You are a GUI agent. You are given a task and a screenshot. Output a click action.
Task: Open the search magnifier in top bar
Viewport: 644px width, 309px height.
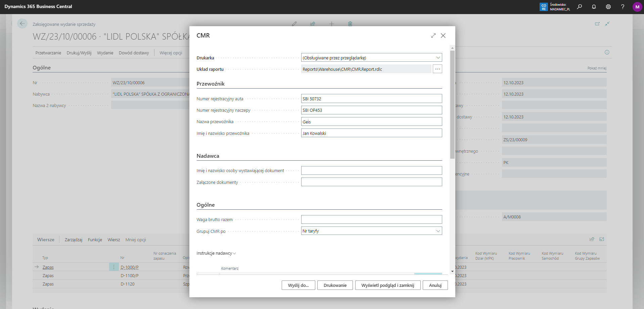(x=580, y=7)
